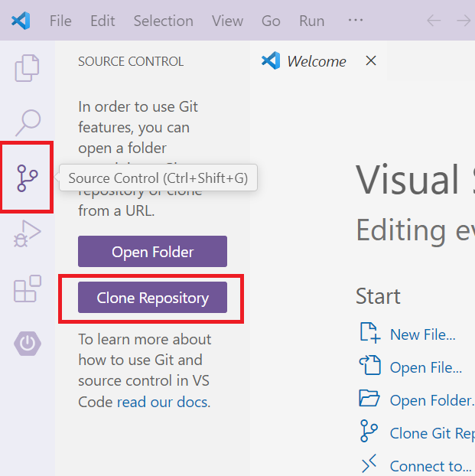Open the Selection menu
Image resolution: width=475 pixels, height=476 pixels.
tap(163, 21)
